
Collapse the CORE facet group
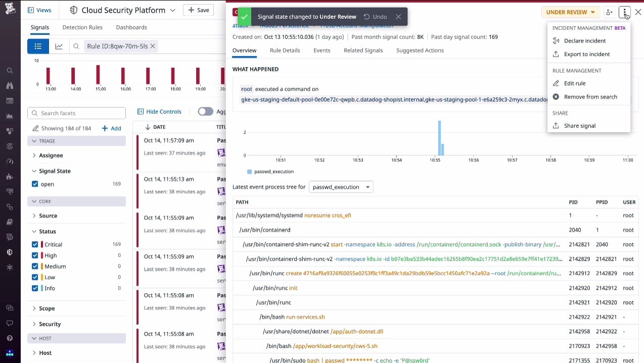[x=76, y=201]
